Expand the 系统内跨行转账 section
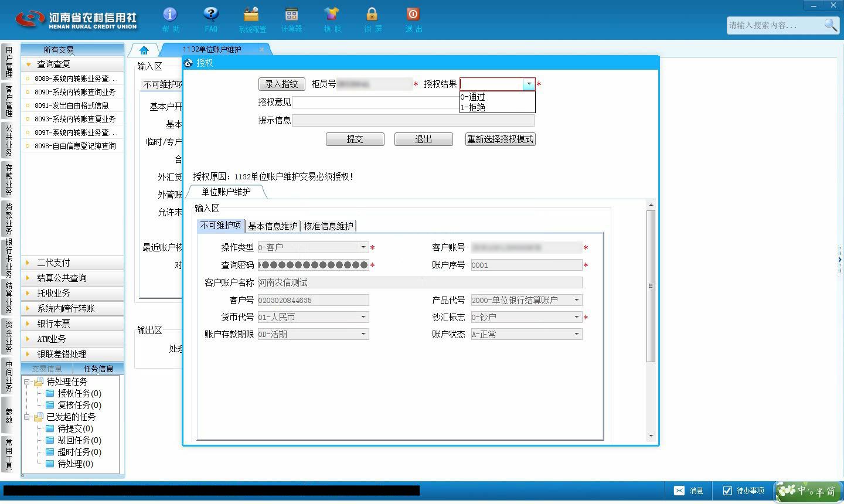The height and width of the screenshot is (504, 844). pos(73,308)
